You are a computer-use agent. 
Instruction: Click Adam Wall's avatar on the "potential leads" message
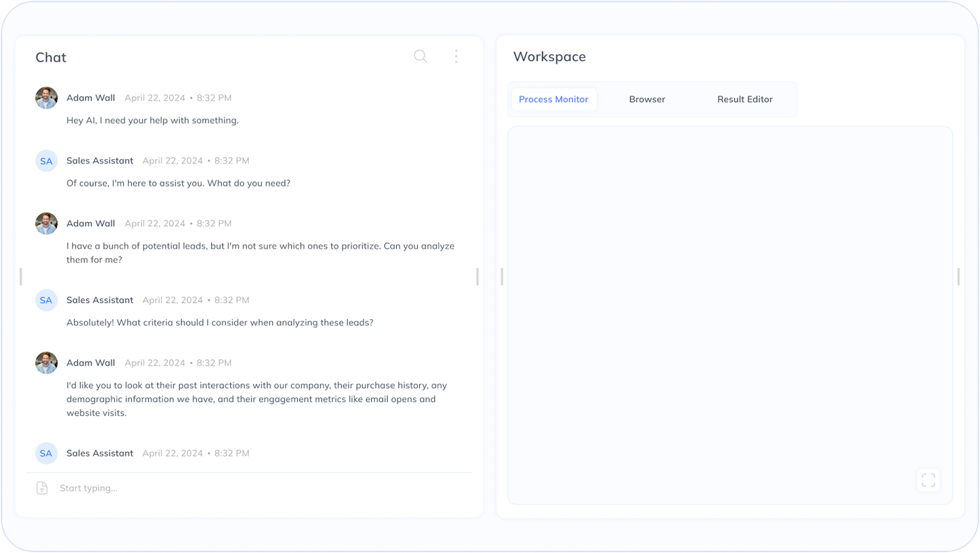[46, 223]
